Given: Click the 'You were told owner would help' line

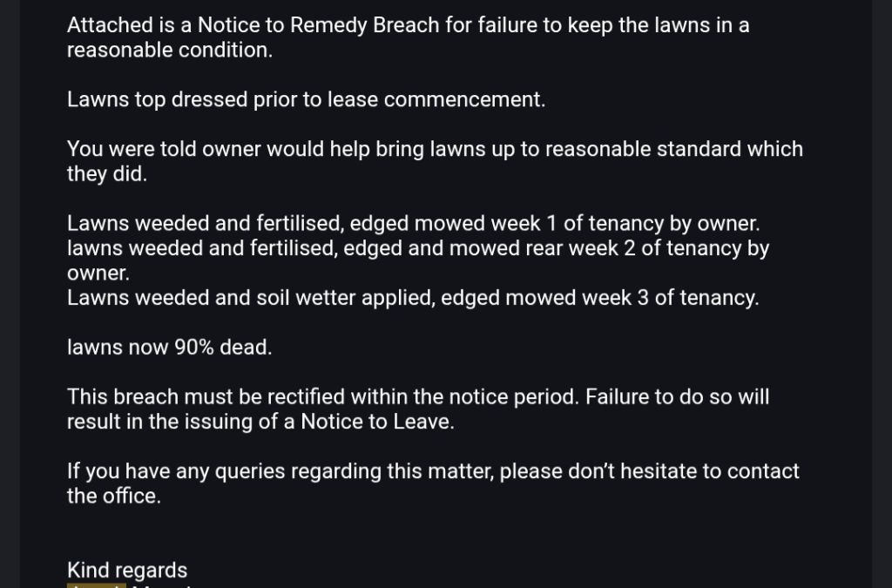Looking at the screenshot, I should coord(435,149).
